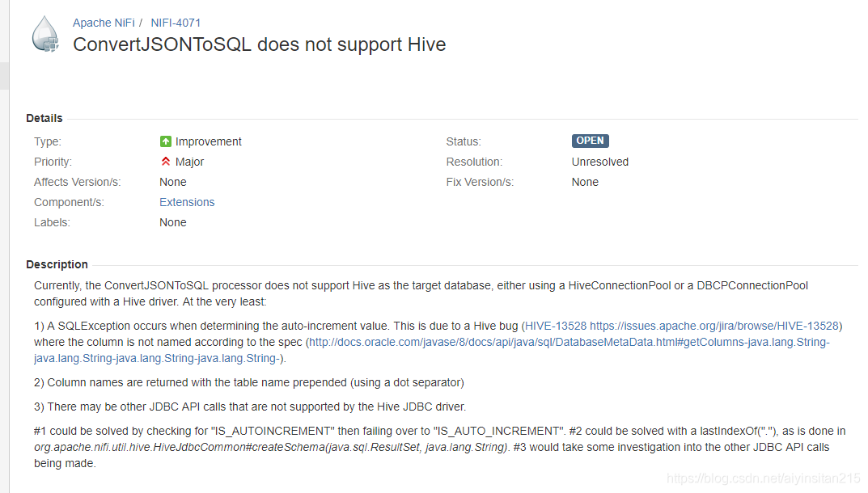Click the issue title ConvertJSONToSQL does not support Hive
Image resolution: width=868 pixels, height=493 pixels.
pyautogui.click(x=259, y=44)
